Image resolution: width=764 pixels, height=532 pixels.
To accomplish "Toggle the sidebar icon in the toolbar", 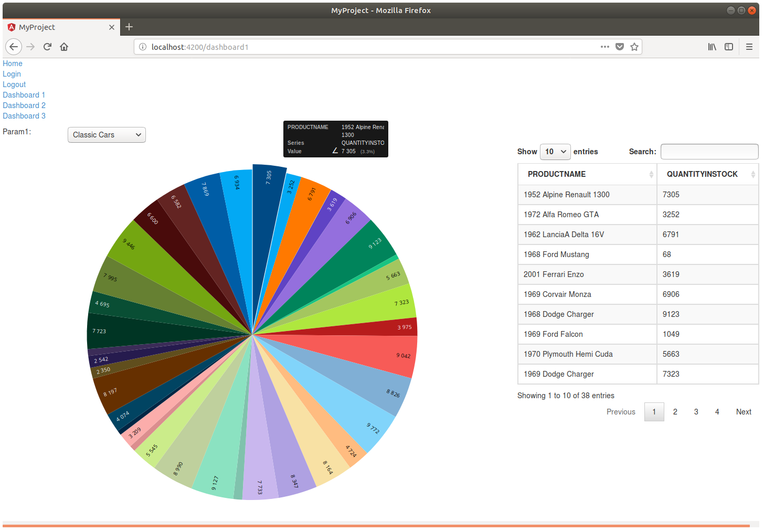I will pyautogui.click(x=729, y=47).
